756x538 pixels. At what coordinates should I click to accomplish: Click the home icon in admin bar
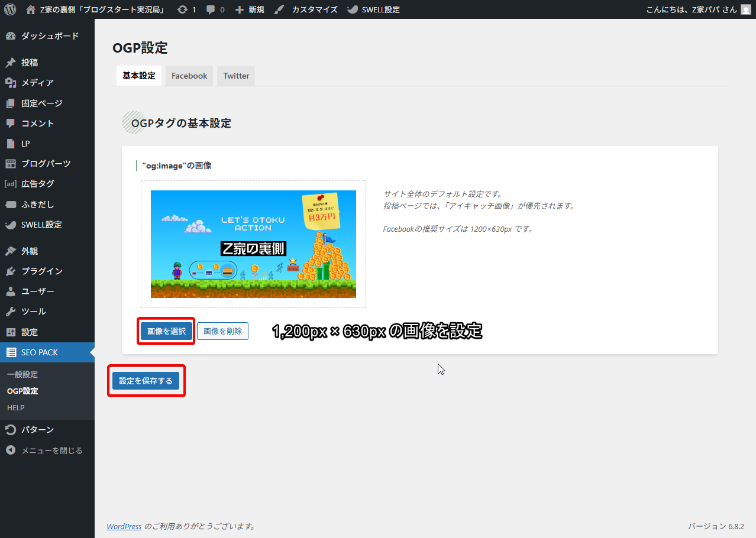click(x=31, y=9)
